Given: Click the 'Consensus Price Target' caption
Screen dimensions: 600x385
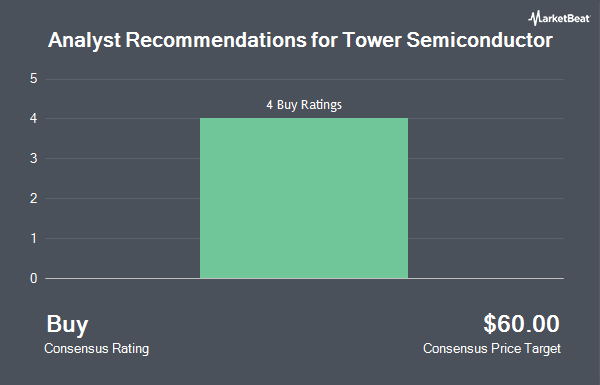Looking at the screenshot, I should pos(492,349).
